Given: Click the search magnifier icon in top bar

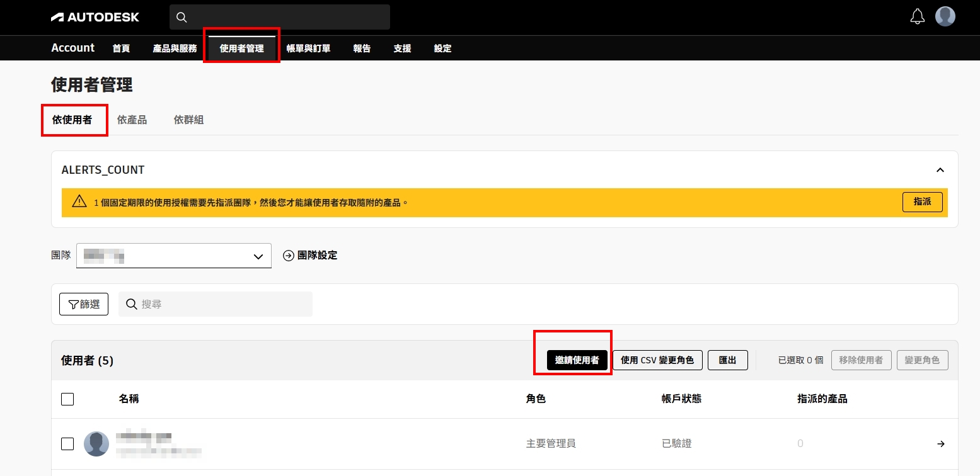Looking at the screenshot, I should (182, 17).
